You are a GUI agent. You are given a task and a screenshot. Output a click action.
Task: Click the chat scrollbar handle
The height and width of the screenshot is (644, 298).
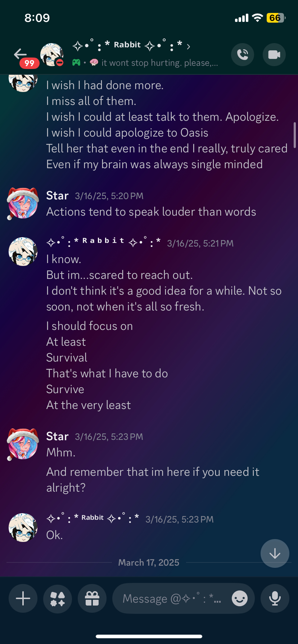click(x=295, y=135)
